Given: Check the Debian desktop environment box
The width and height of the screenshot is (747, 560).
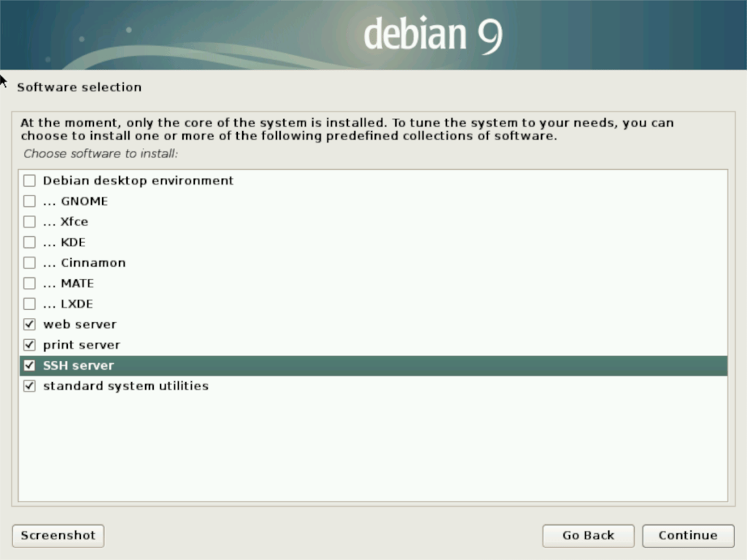Looking at the screenshot, I should point(29,180).
